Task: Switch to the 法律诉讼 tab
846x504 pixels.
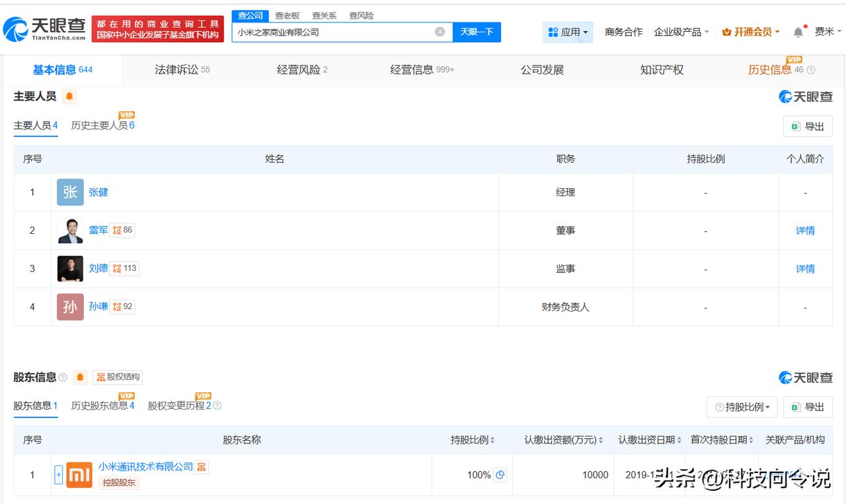Action: pos(182,70)
